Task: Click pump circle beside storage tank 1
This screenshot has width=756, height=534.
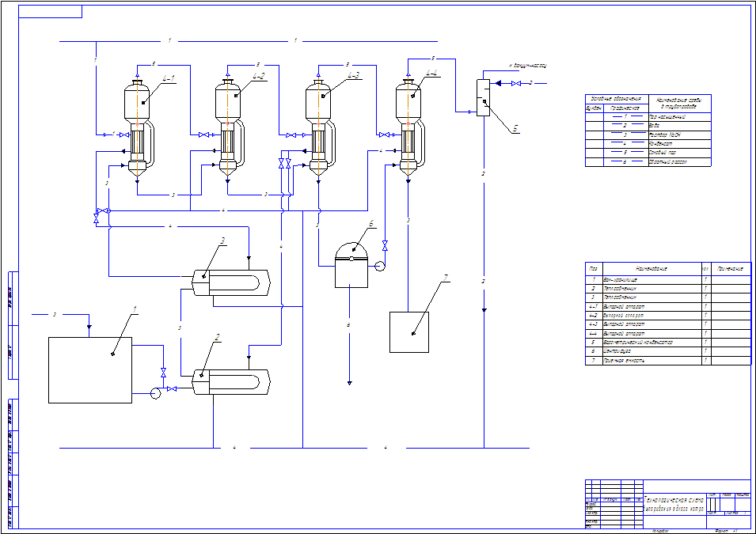Action: 155,394
